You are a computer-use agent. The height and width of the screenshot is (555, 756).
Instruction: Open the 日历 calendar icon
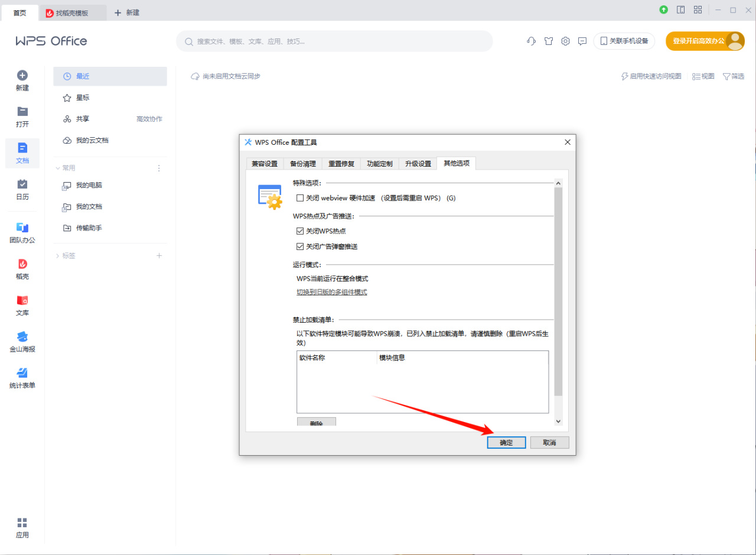point(22,184)
